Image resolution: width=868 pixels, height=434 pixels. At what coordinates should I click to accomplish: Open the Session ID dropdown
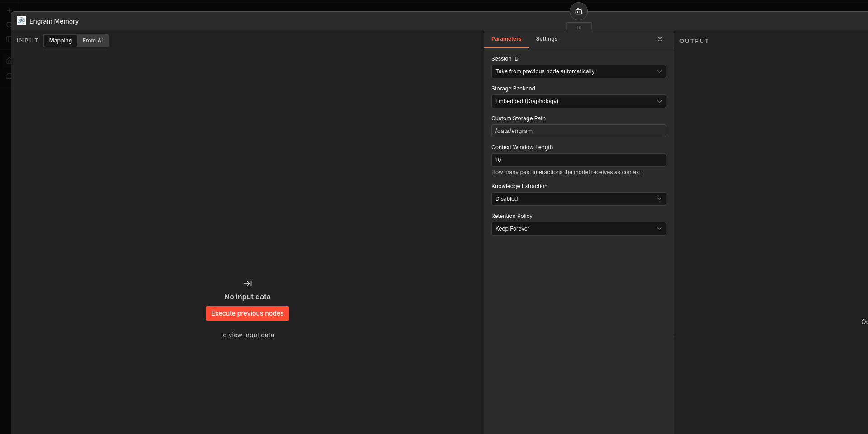point(579,71)
